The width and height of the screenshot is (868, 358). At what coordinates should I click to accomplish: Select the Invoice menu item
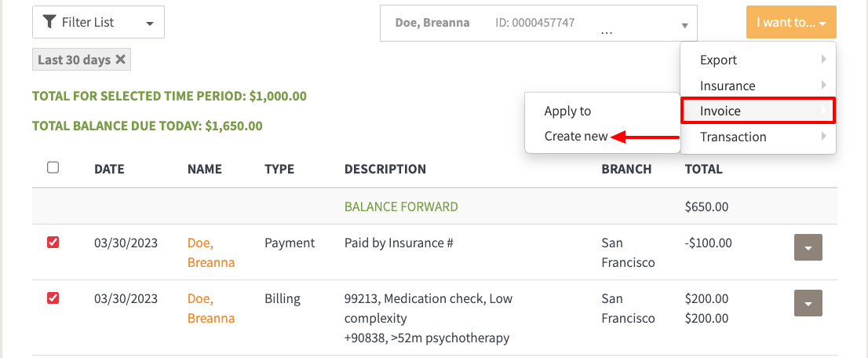pyautogui.click(x=757, y=111)
